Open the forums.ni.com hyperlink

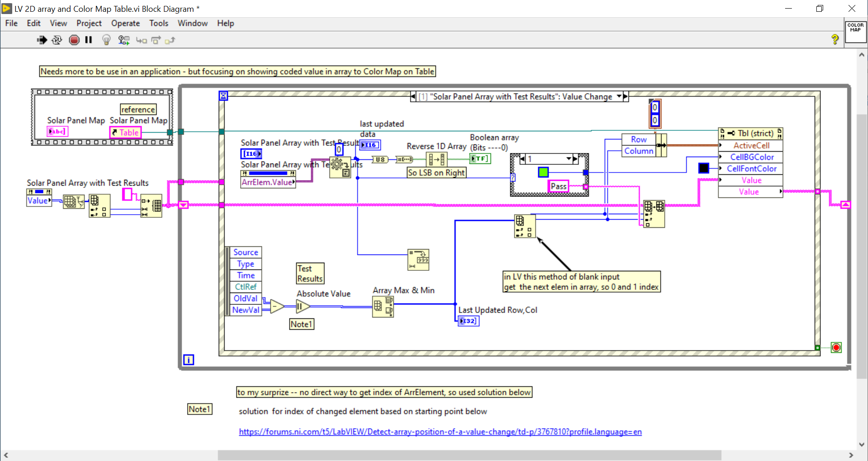[439, 432]
